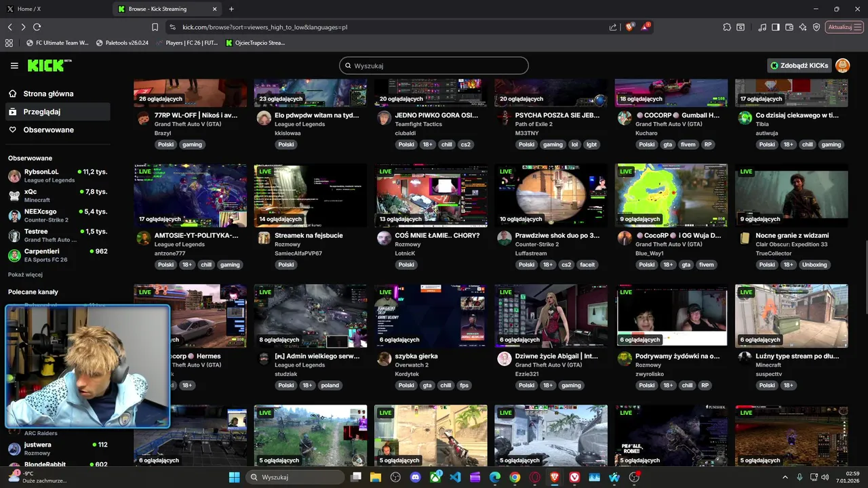Image resolution: width=868 pixels, height=488 pixels.
Task: Open Teamfight Tactics category link
Action: 418,124
